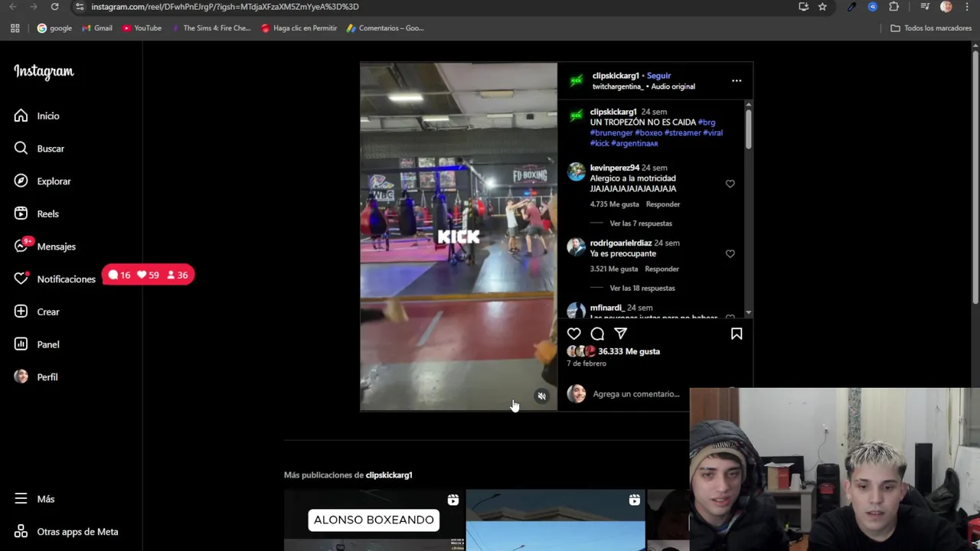Reply to rodrigoarielrdiaz with Responder

[661, 269]
